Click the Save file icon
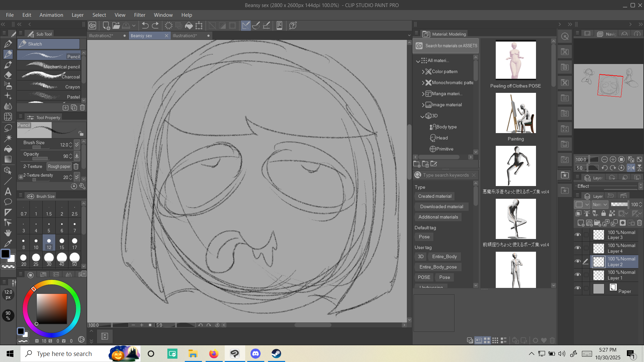 click(126, 25)
